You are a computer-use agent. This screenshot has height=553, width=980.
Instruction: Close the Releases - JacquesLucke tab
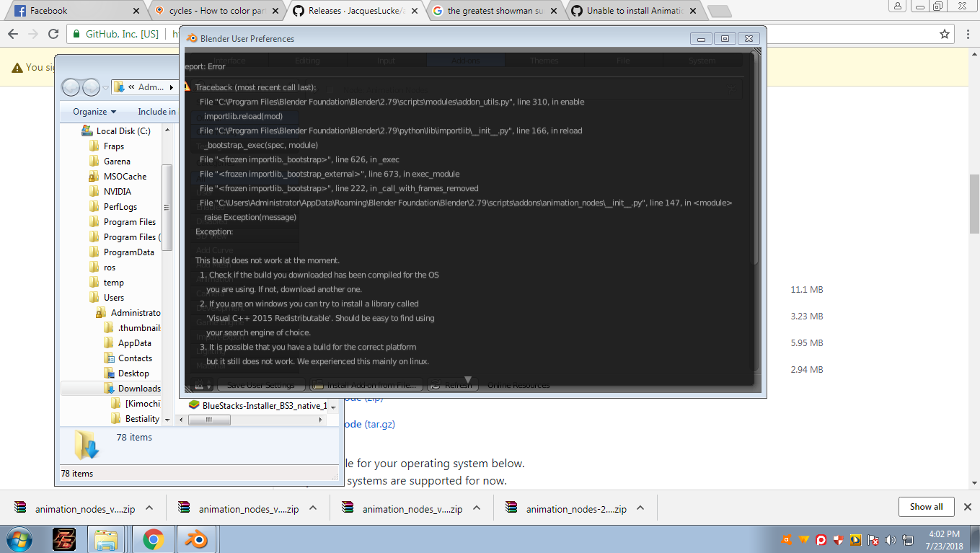pos(414,11)
